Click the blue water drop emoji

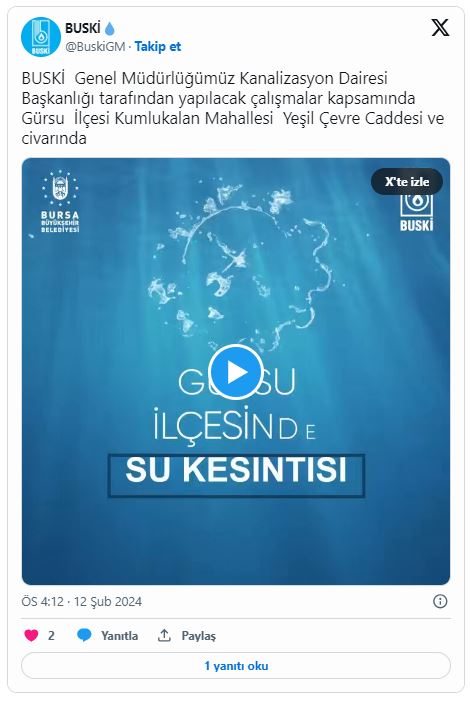point(110,29)
